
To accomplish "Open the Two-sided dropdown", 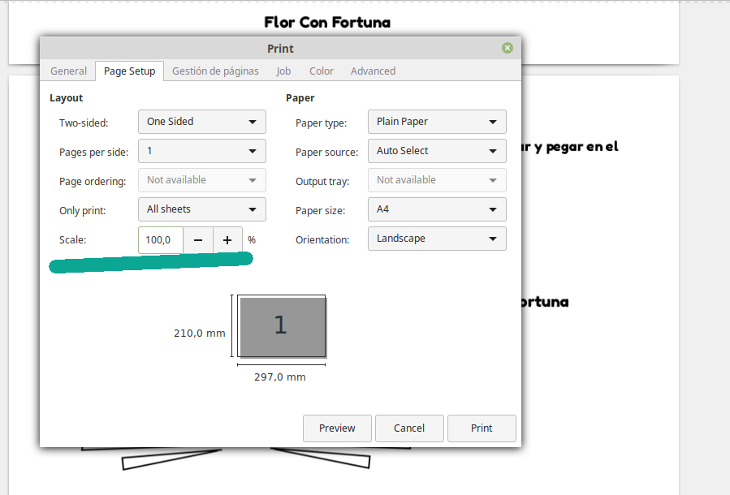I will point(201,122).
